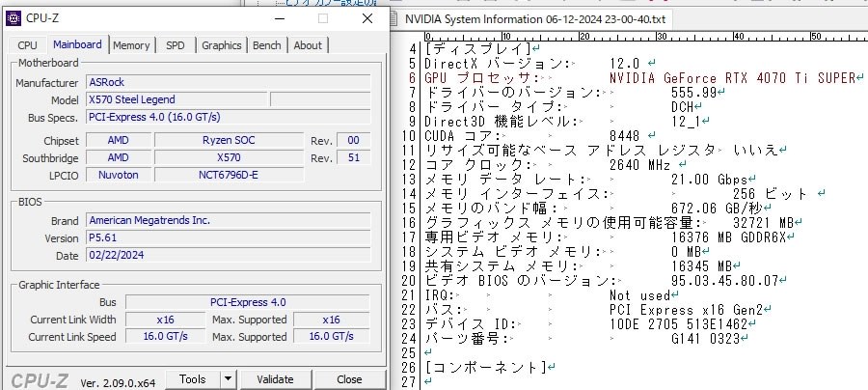Open the Memory tab
Image resolution: width=868 pixels, height=390 pixels.
[131, 45]
